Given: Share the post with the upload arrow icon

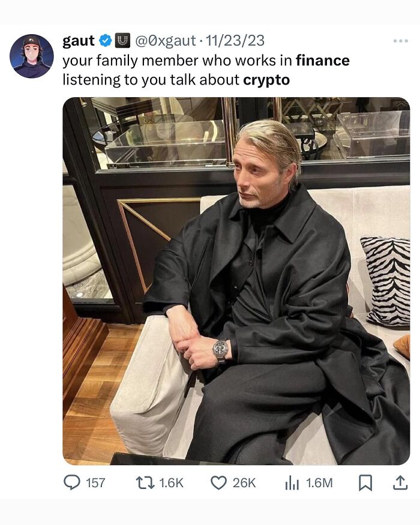Looking at the screenshot, I should [400, 483].
